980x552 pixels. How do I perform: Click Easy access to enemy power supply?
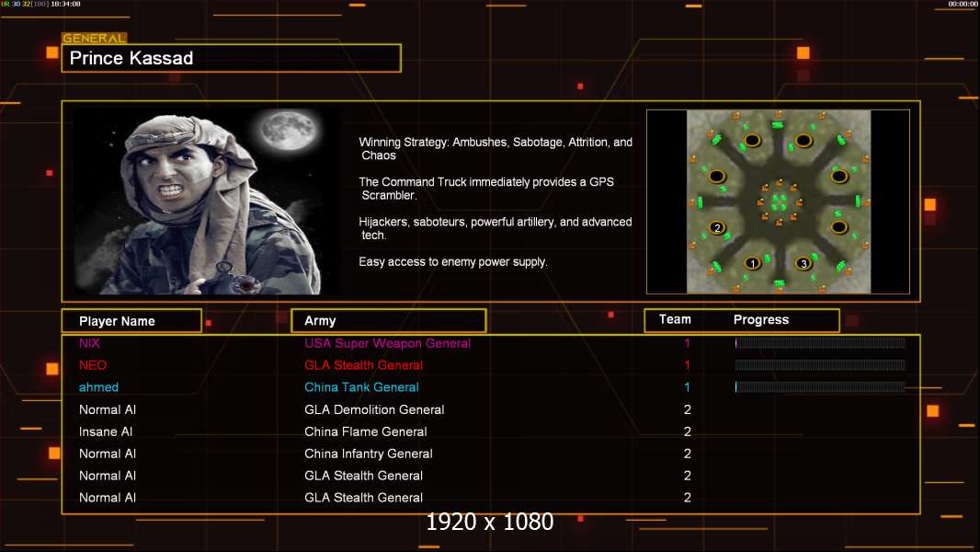(453, 262)
